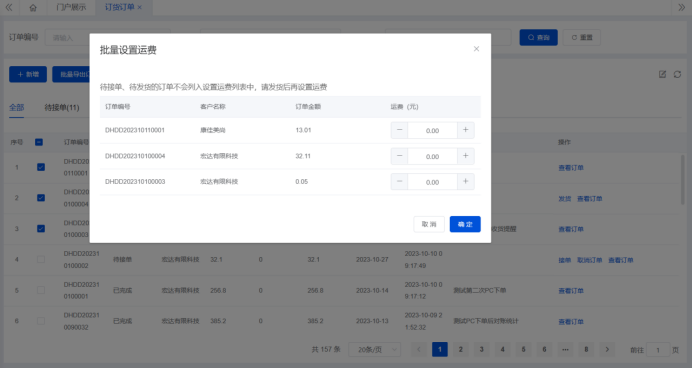Collapse sidebar with double-chevron icon
Screen dimensions: 693x368
point(9,7)
